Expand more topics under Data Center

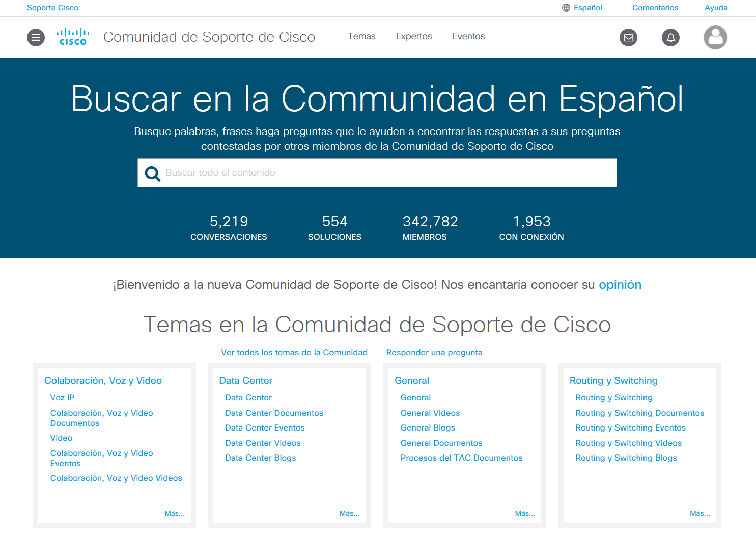point(350,513)
